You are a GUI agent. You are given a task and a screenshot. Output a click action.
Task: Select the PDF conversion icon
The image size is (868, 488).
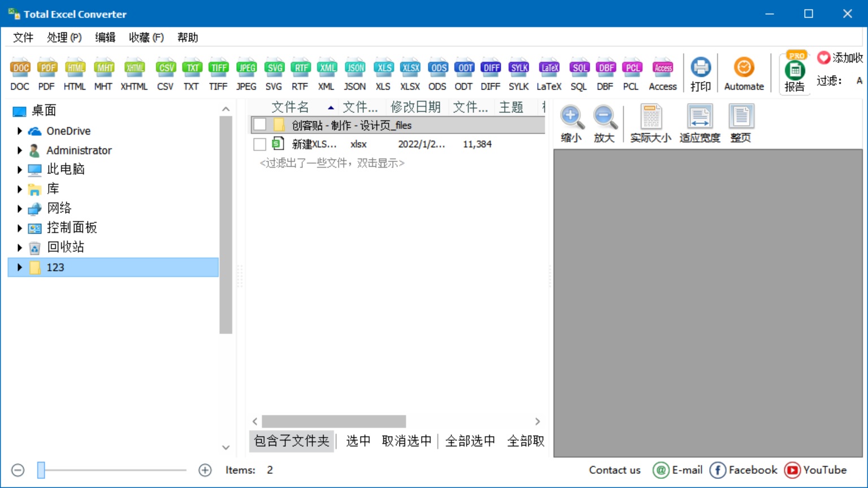tap(47, 74)
